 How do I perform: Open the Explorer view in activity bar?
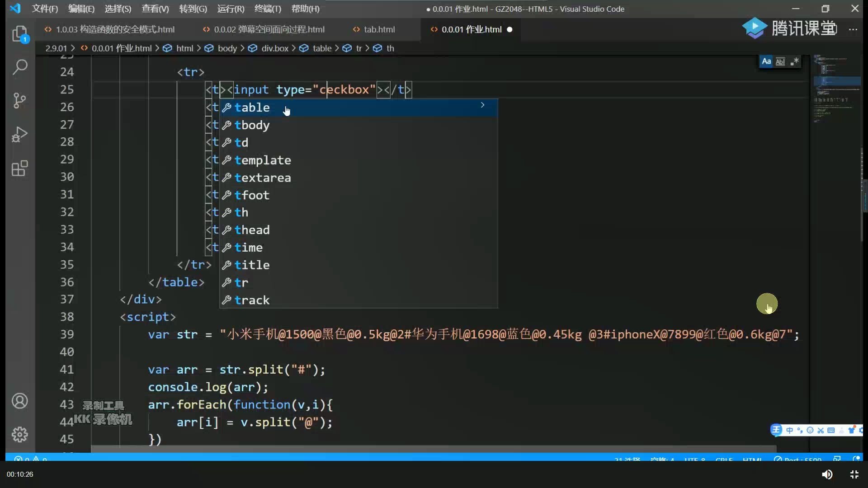tap(19, 34)
